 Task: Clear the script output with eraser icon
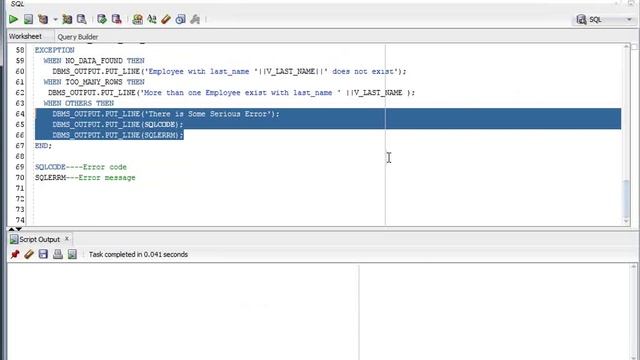pyautogui.click(x=29, y=254)
